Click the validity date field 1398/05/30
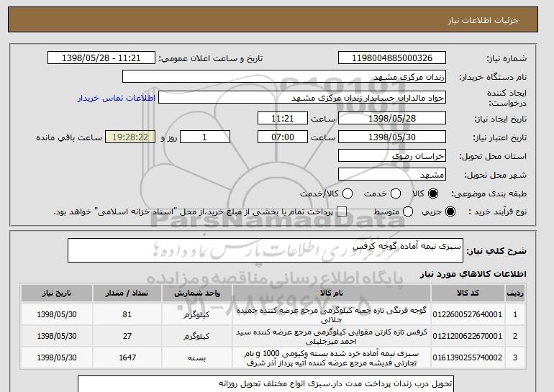 click(x=392, y=137)
